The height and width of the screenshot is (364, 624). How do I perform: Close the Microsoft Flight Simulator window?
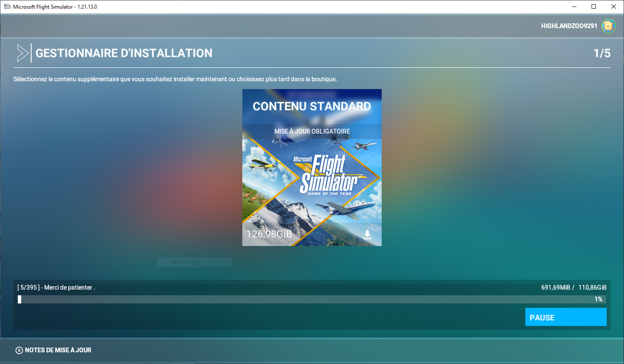coord(614,6)
